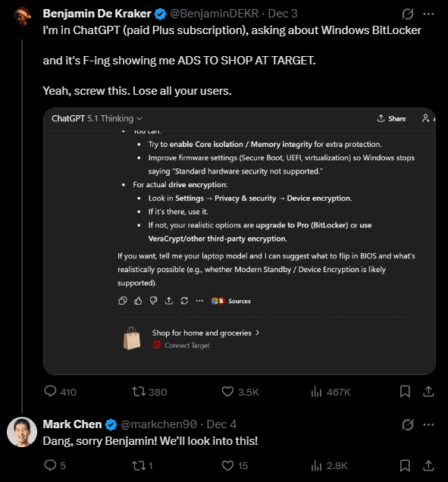Share Benjamin's tweet via share icon

[x=428, y=391]
